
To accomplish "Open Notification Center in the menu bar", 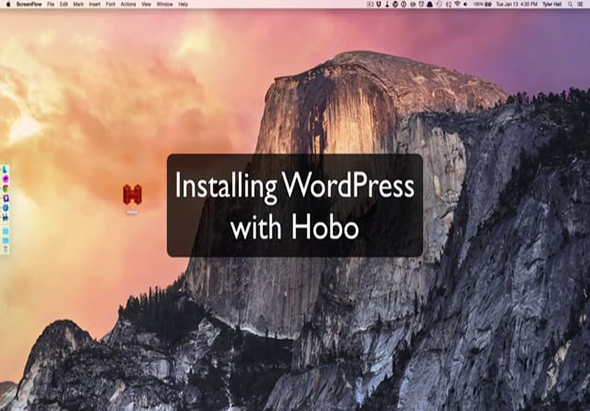I will point(580,4).
